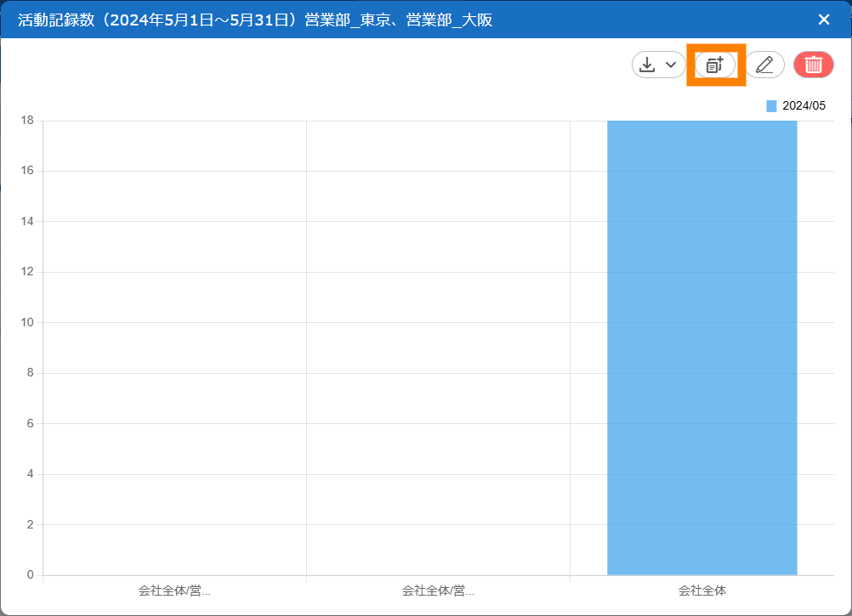Click the empty middle chart column area
The width and height of the screenshot is (852, 616).
click(438, 348)
